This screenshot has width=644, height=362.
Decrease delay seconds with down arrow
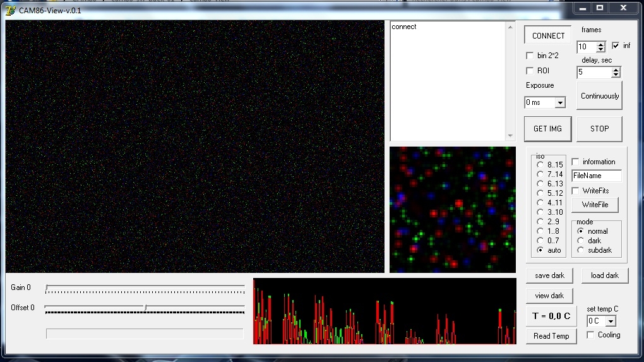click(x=616, y=75)
